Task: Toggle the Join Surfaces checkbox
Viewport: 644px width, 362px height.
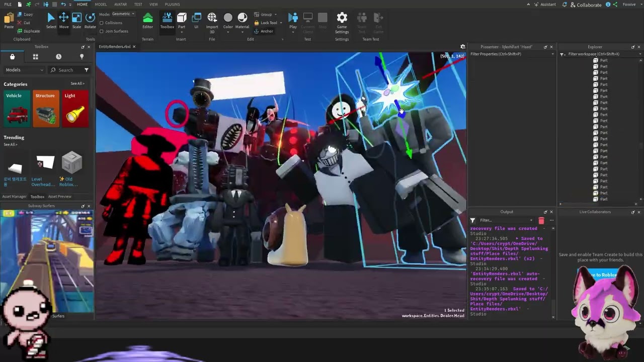Action: 102,31
